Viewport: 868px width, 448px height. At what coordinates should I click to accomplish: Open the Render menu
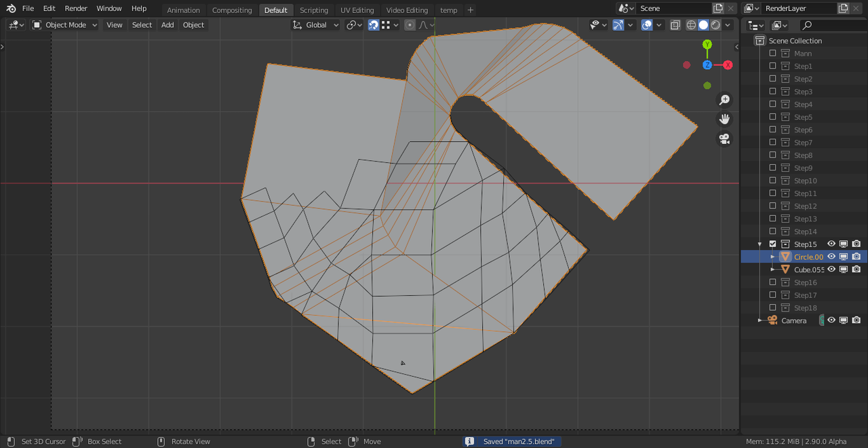76,8
